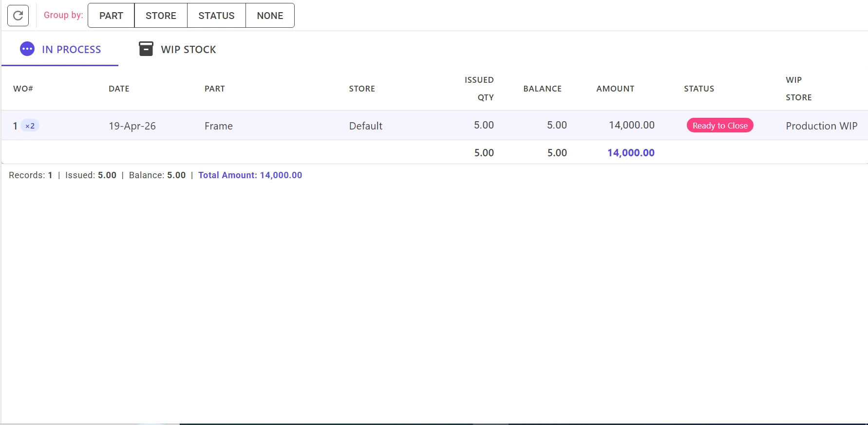Click the WIP STORE column header

tap(799, 89)
